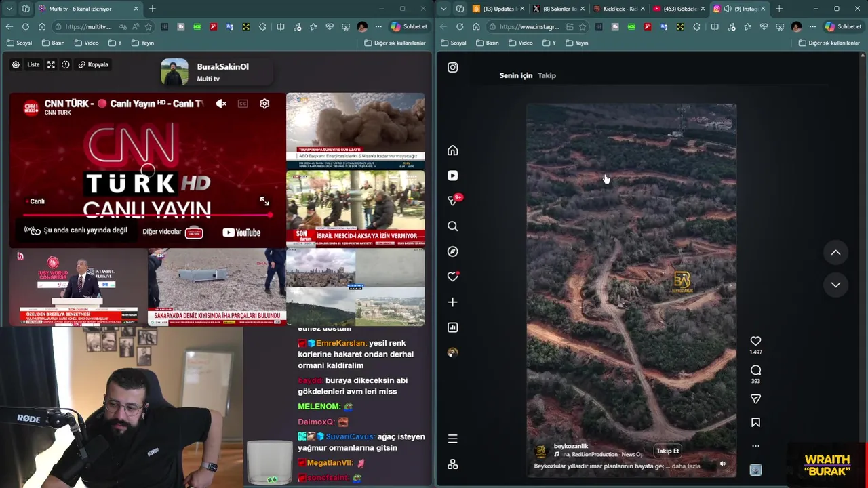Open Sohbet et Copilot in Instagram window
868x488 pixels.
pyautogui.click(x=844, y=26)
